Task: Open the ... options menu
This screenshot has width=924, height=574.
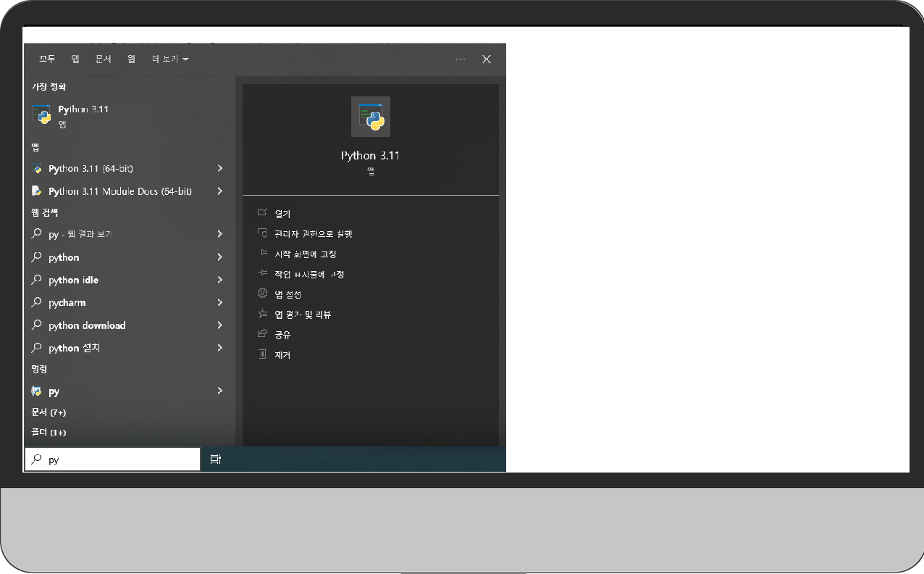Action: click(x=461, y=59)
